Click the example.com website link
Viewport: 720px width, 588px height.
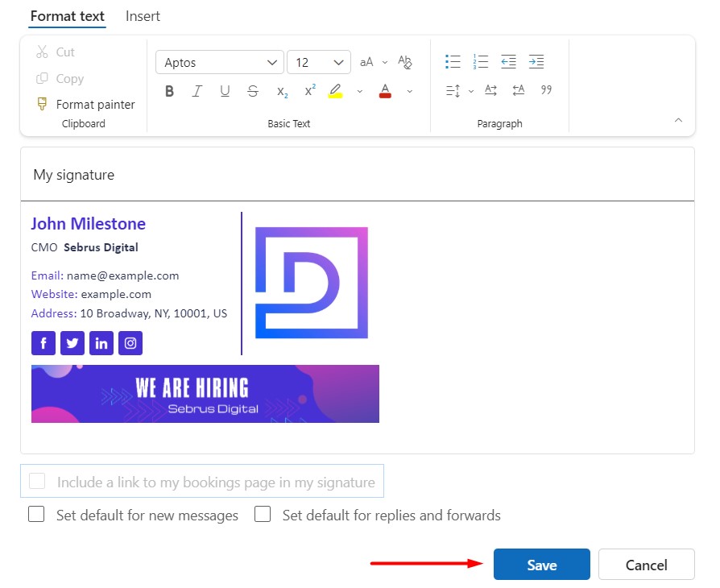pyautogui.click(x=116, y=295)
